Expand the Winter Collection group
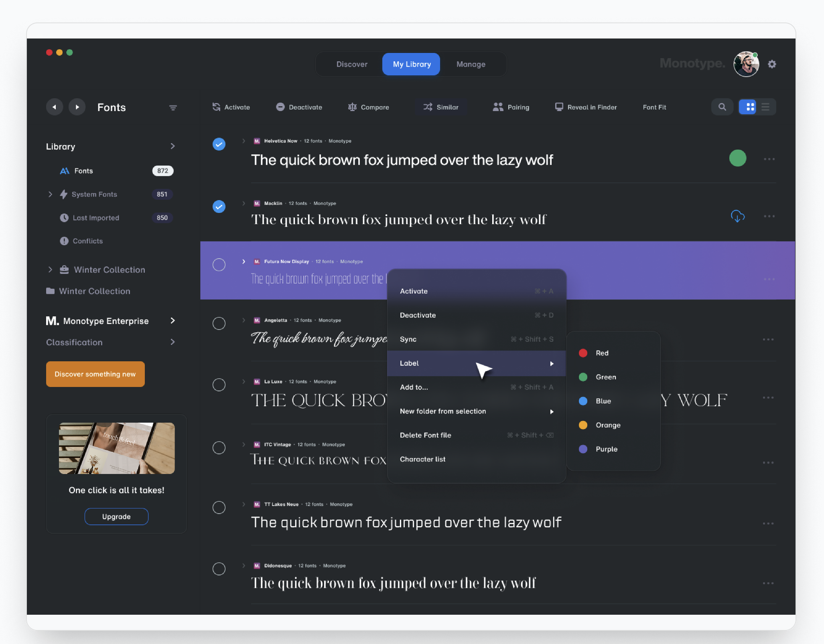The image size is (824, 644). 51,269
